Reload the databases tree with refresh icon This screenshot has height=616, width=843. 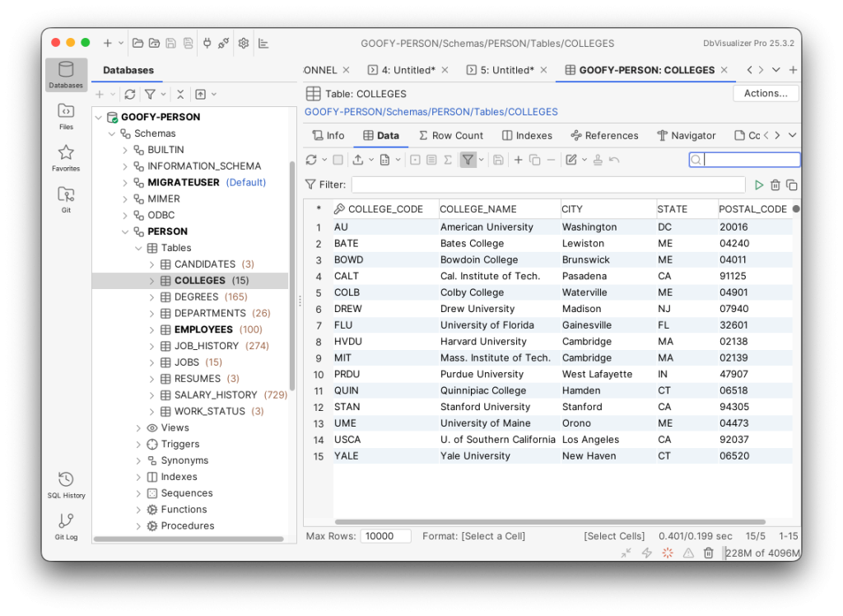(x=129, y=95)
